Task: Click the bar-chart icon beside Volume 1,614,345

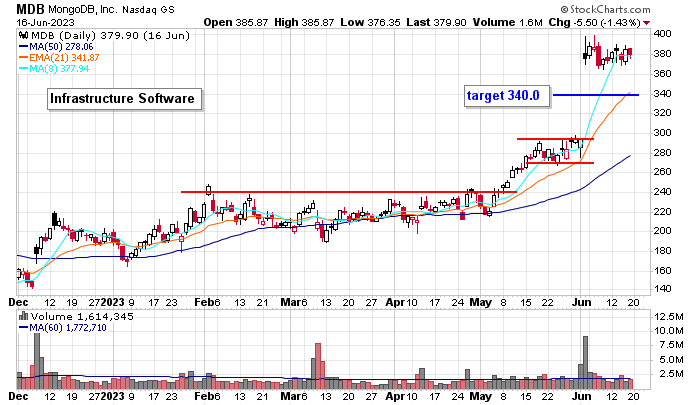Action: [24, 316]
